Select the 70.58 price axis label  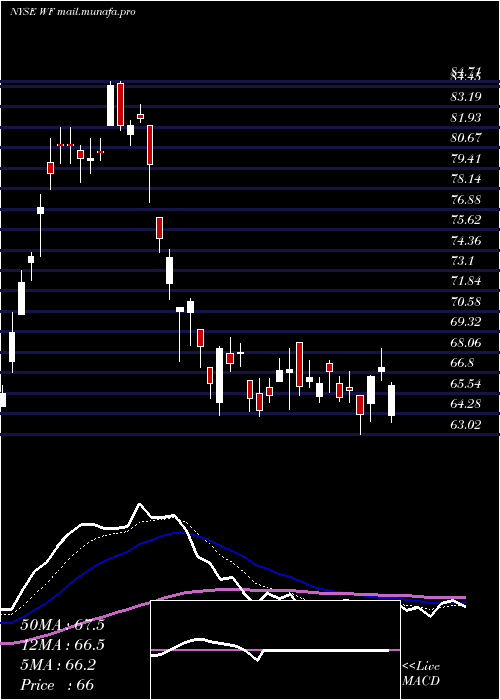pos(466,302)
